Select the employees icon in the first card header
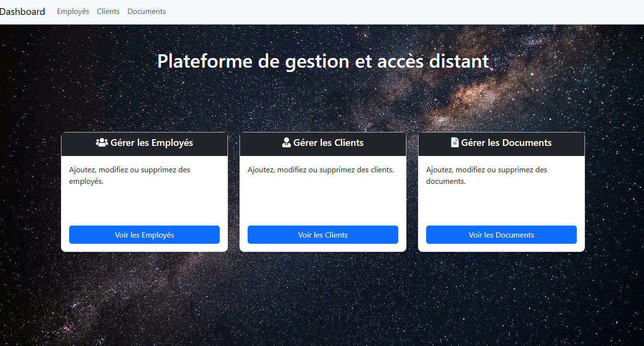The image size is (644, 346). point(102,142)
